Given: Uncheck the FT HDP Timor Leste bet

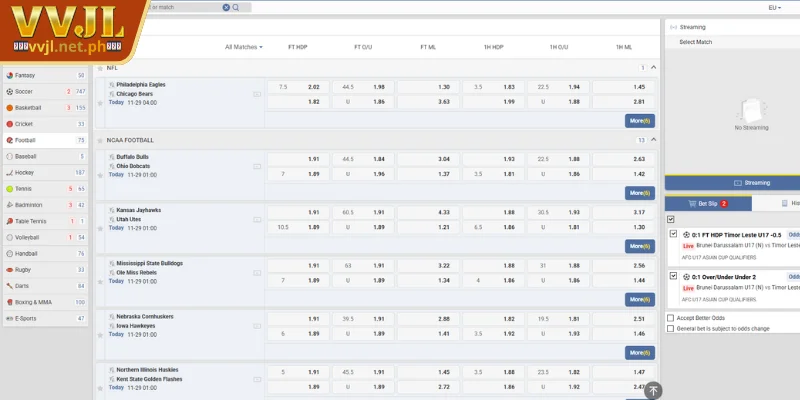Looking at the screenshot, I should (673, 234).
